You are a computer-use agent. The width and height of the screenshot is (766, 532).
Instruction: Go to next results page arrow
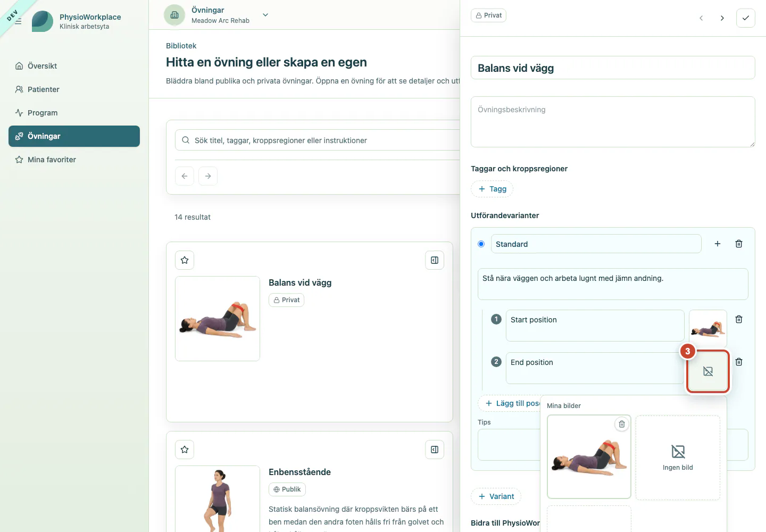(208, 176)
